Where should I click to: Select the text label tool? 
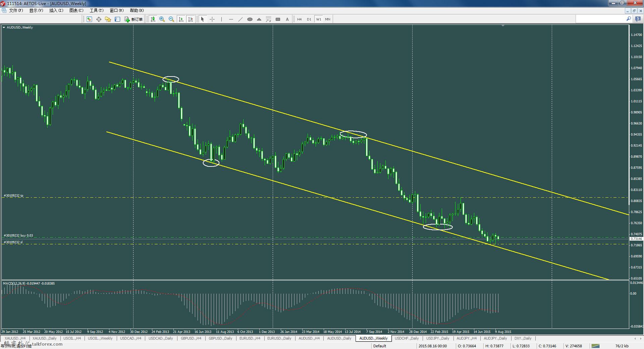pyautogui.click(x=287, y=19)
